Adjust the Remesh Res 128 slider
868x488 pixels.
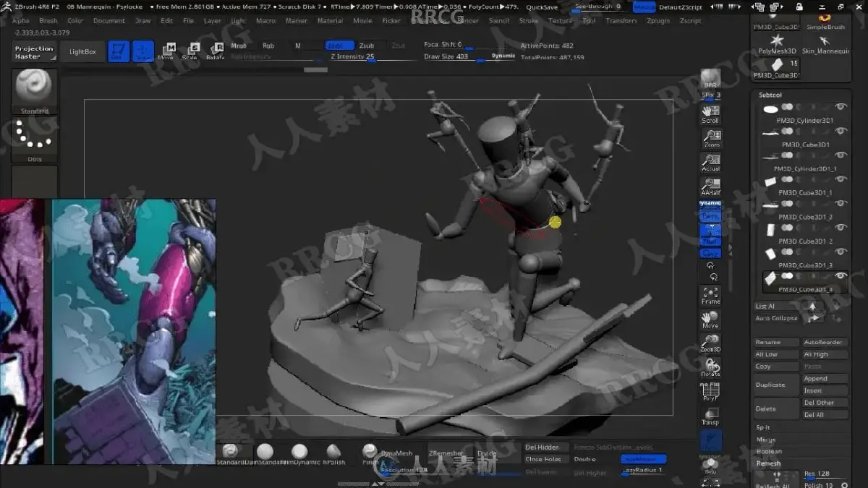825,474
